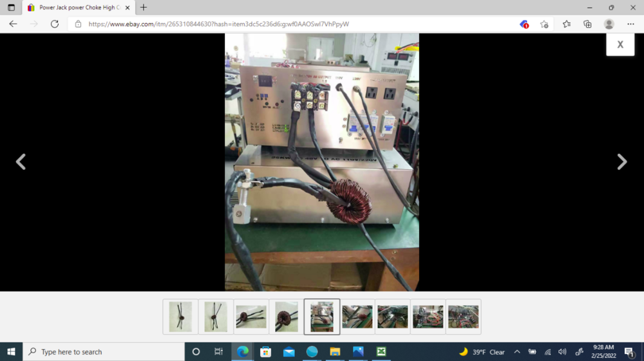The image size is (644, 361).
Task: Open battery status in system tray
Action: click(533, 352)
